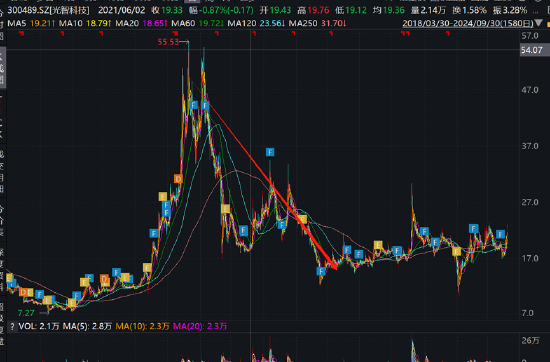Click the last red flag marker above the chart
Screen dimensions: 550x362
tap(448, 33)
